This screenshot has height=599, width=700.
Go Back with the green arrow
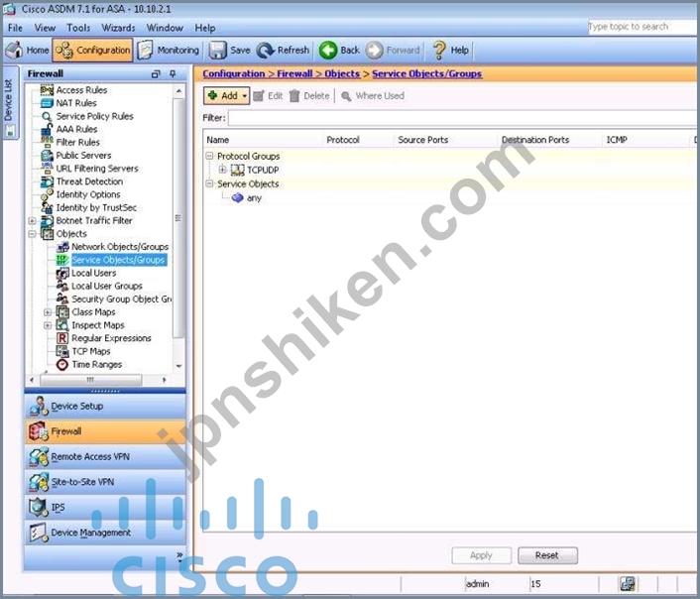tap(328, 50)
